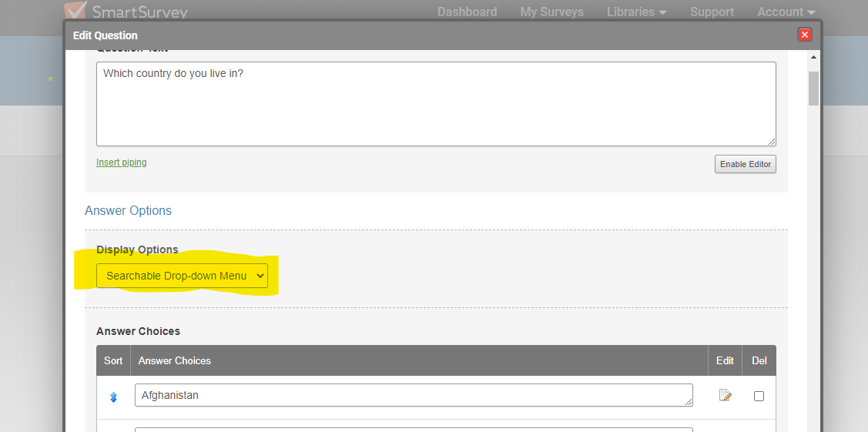Tick the Del checkbox for Afghanistan
The height and width of the screenshot is (432, 868).
coord(759,396)
